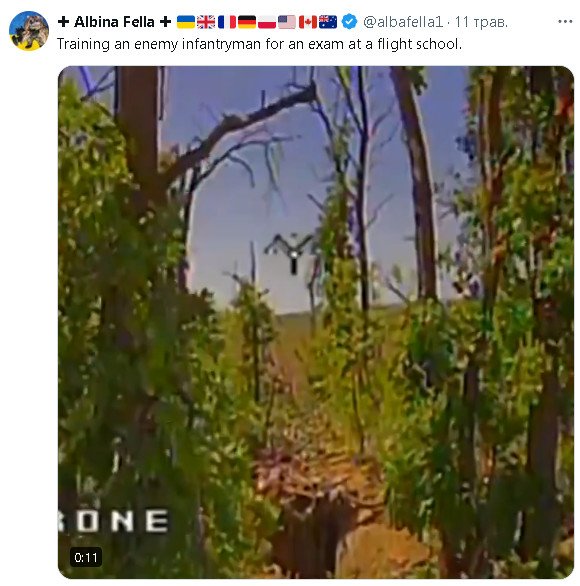
Task: Click the cross symbol before Albina's name
Action: (64, 22)
